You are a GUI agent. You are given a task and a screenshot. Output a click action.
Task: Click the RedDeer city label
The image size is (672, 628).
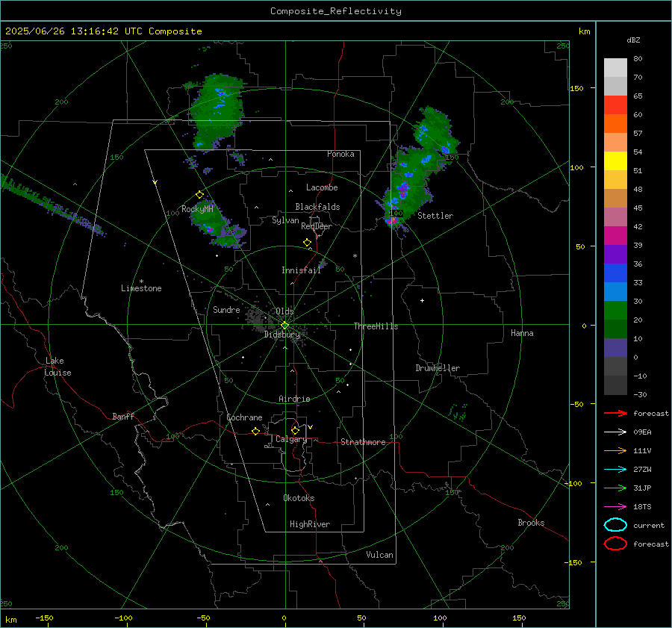(x=317, y=226)
